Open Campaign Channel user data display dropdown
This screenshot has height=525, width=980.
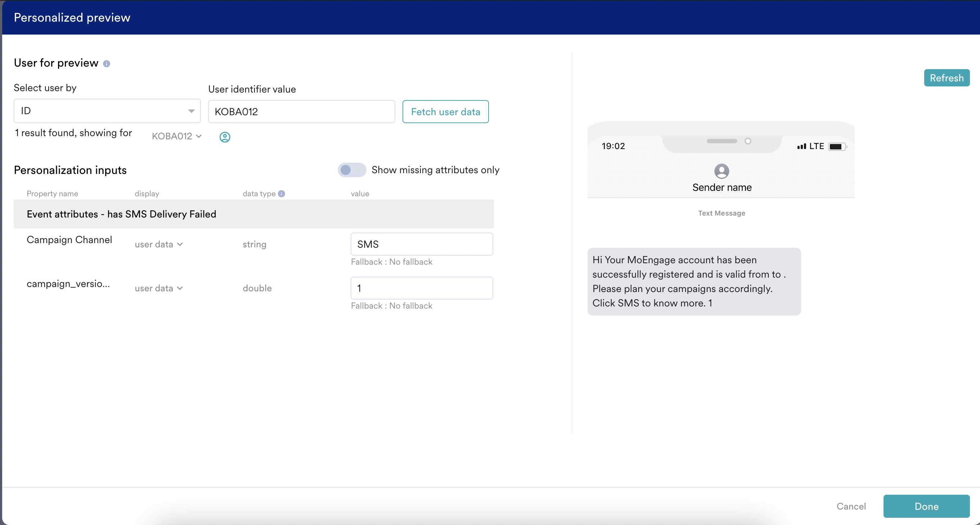159,244
